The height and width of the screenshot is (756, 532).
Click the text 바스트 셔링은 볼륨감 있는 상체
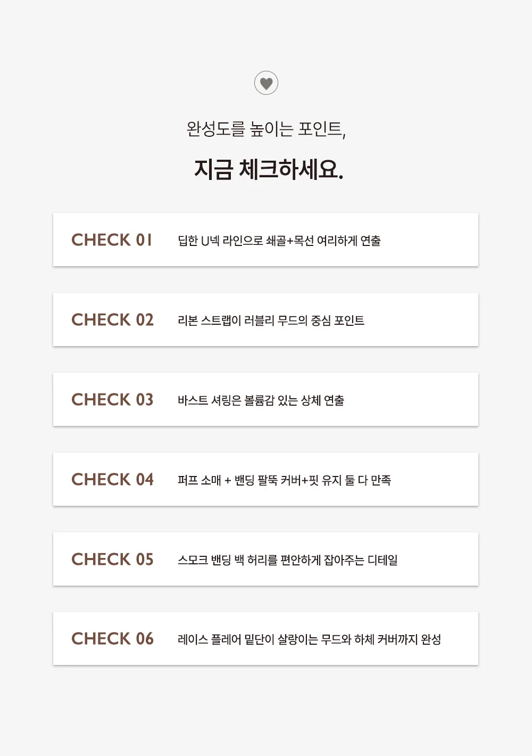(x=249, y=400)
